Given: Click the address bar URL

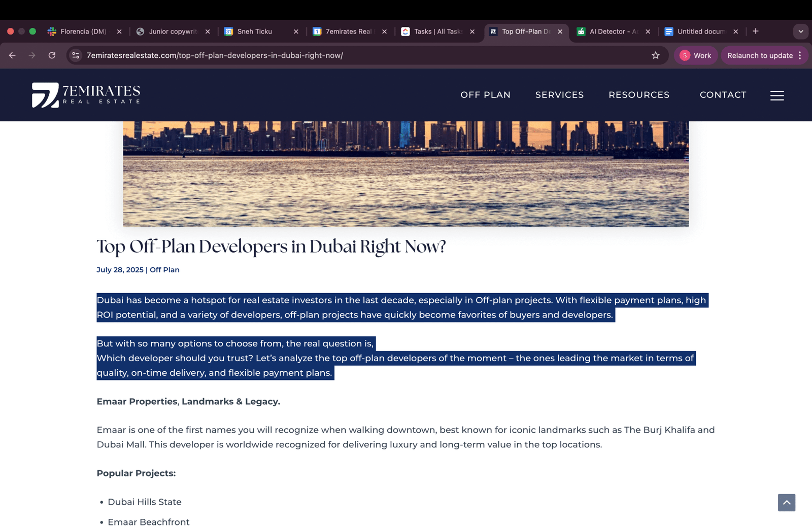Looking at the screenshot, I should [215, 55].
